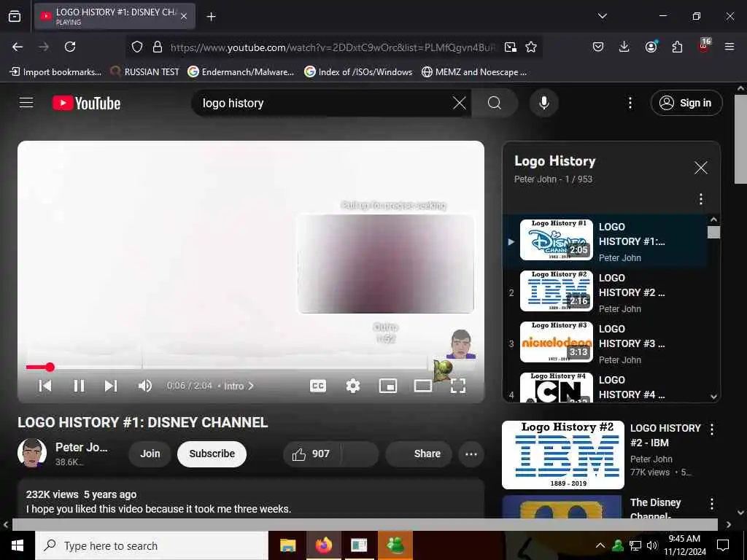Open Windows notification center

pyautogui.click(x=723, y=545)
